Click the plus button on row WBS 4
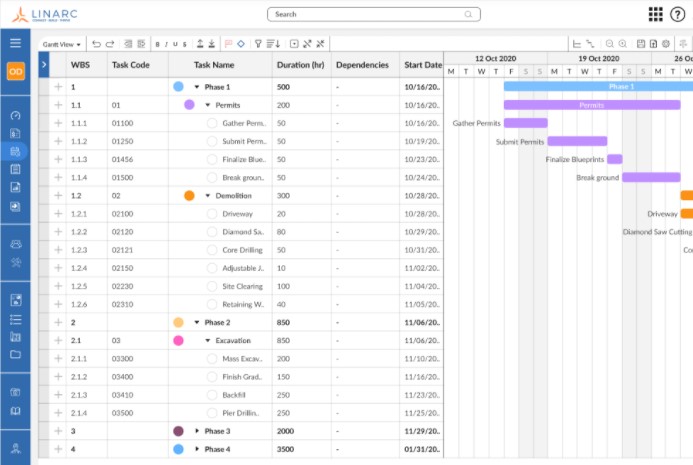 58,449
